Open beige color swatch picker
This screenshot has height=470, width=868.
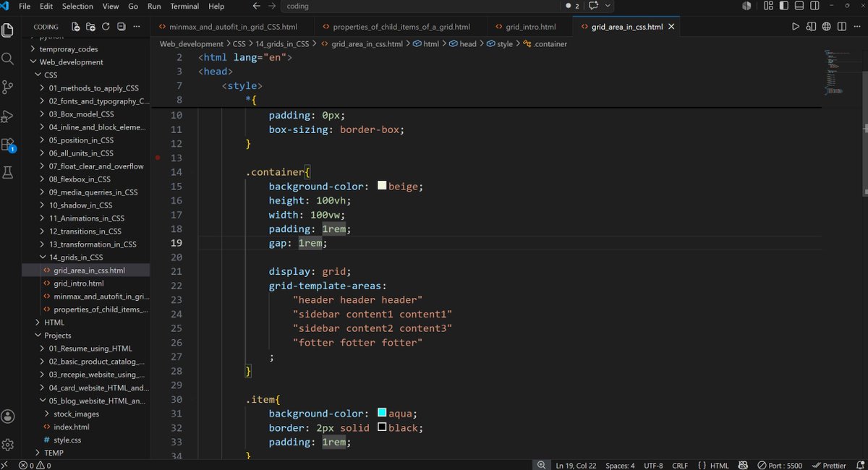pos(382,186)
